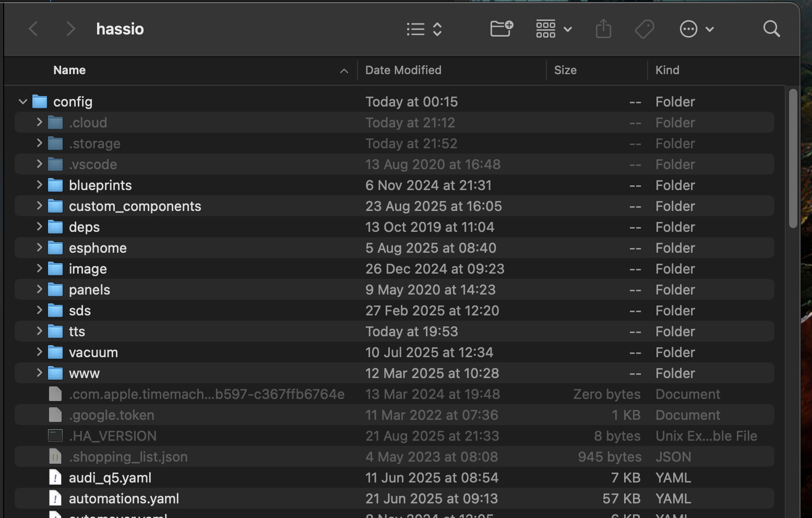Expand the panels folder
Viewport: 812px width, 518px height.
click(x=39, y=289)
